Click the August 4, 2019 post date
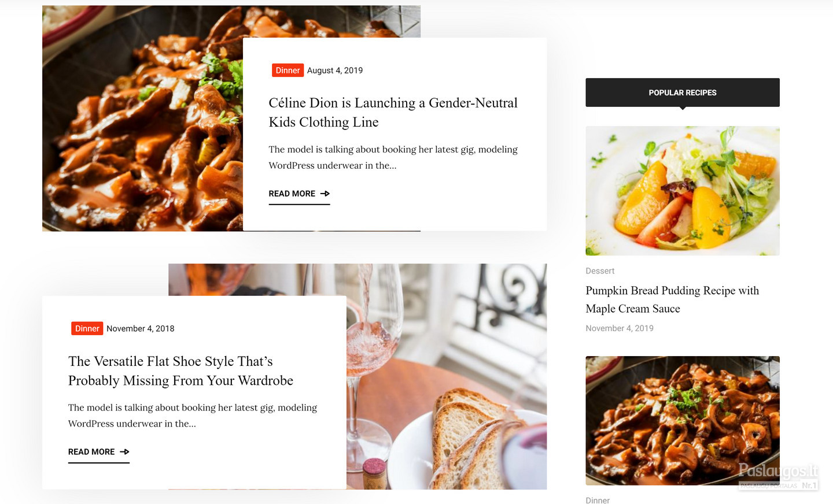Viewport: 833px width, 504px height. click(335, 71)
